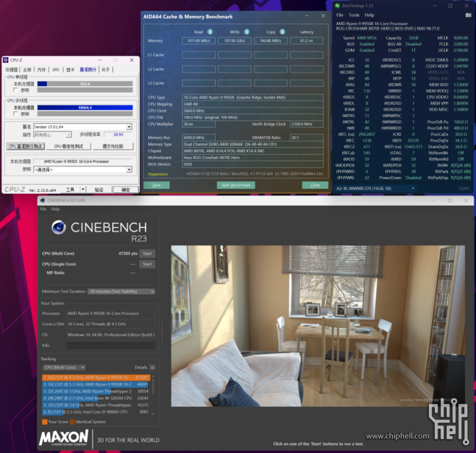Click the Memory Read value 101149 MB/s
Image resolution: width=476 pixels, height=453 pixels.
click(199, 41)
